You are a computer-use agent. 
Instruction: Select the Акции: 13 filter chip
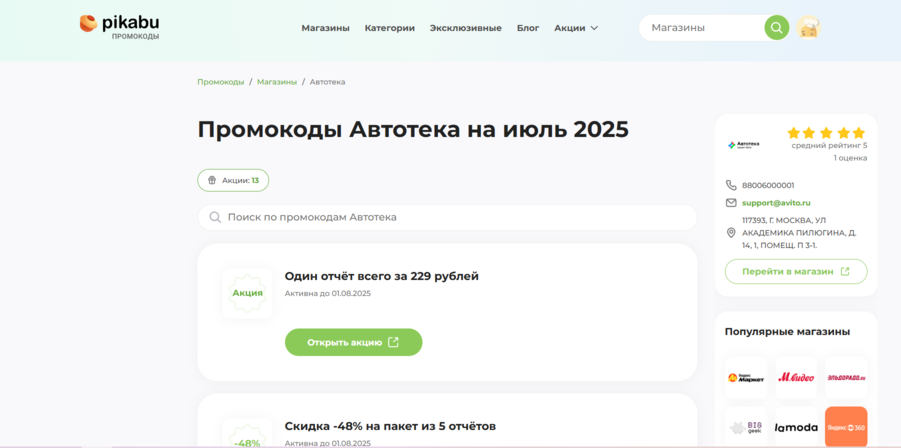click(x=233, y=180)
